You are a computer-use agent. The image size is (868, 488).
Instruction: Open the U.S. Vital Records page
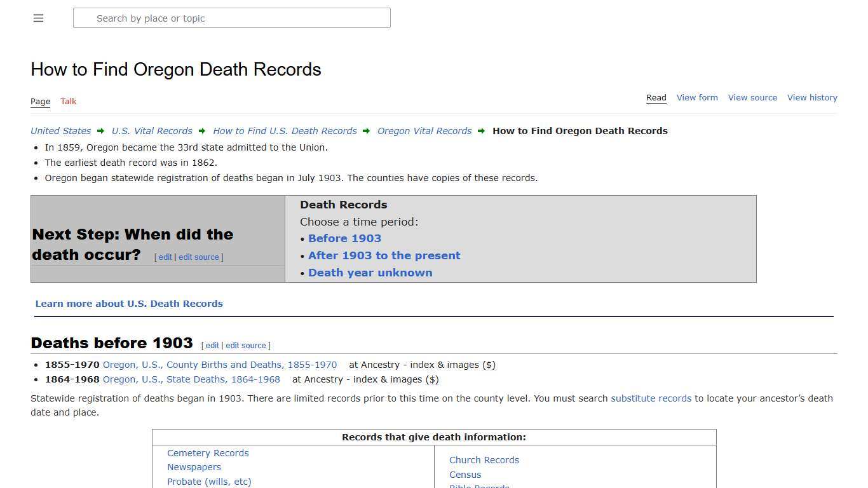click(152, 131)
